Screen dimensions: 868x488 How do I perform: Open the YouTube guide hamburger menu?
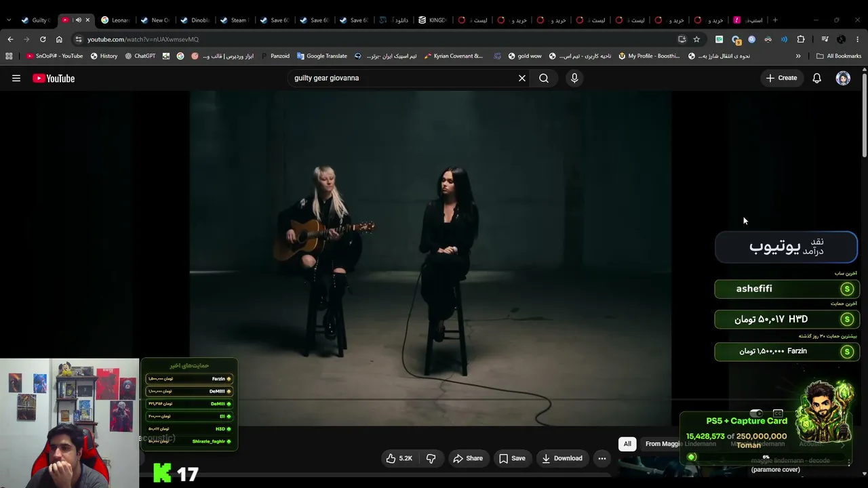coord(16,78)
